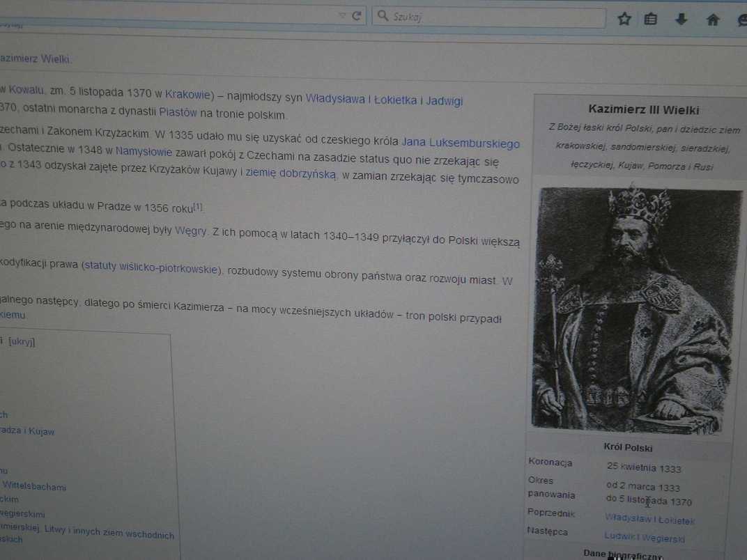The image size is (747, 560).
Task: Follow the Władysława I Łokietka link
Action: 361,99
